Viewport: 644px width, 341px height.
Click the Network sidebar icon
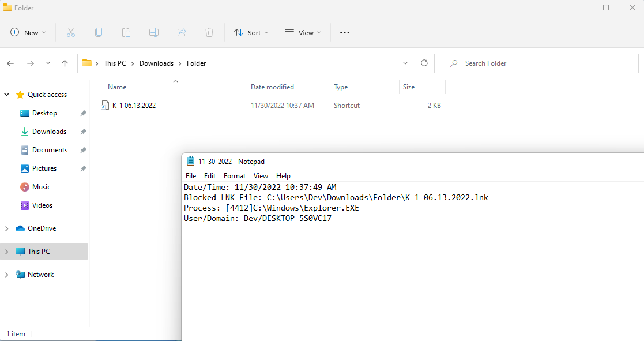[20, 275]
